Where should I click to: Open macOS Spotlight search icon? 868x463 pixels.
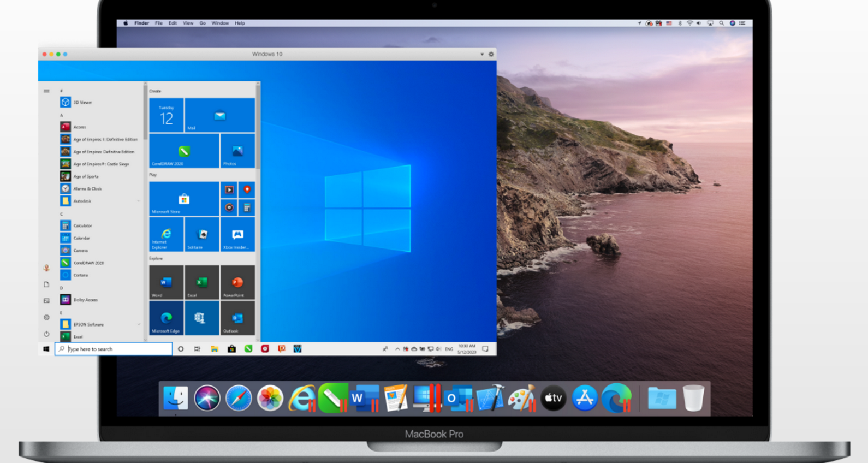point(722,23)
